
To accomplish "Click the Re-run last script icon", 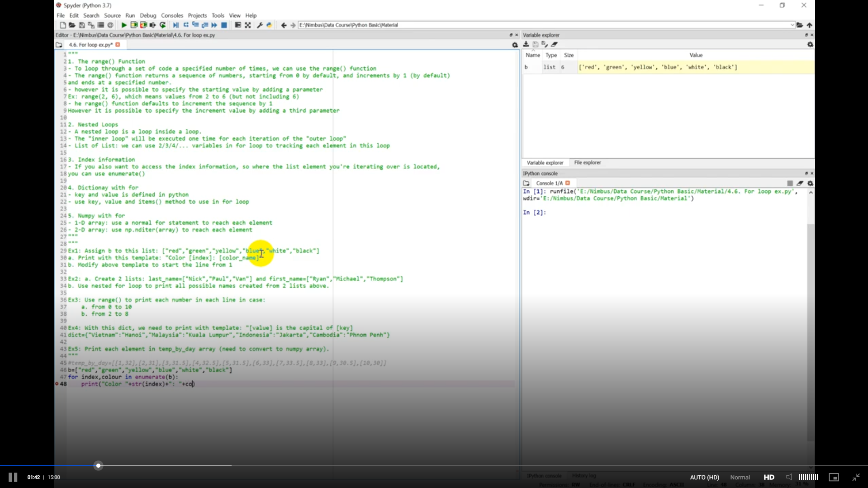I will coord(163,25).
